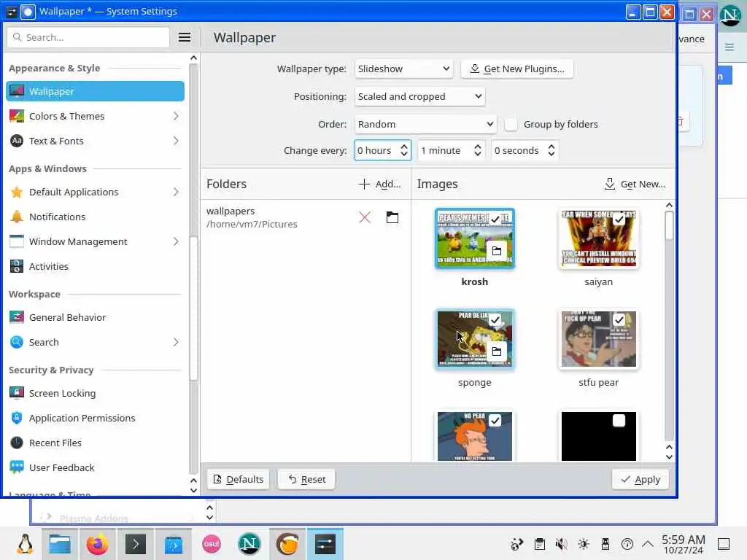Image resolution: width=747 pixels, height=560 pixels.
Task: Click Get New images button
Action: click(x=635, y=184)
